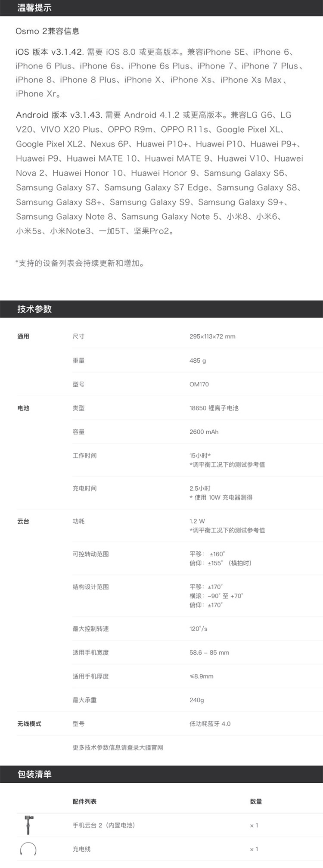Open the 包装清单 section header

click(34, 774)
